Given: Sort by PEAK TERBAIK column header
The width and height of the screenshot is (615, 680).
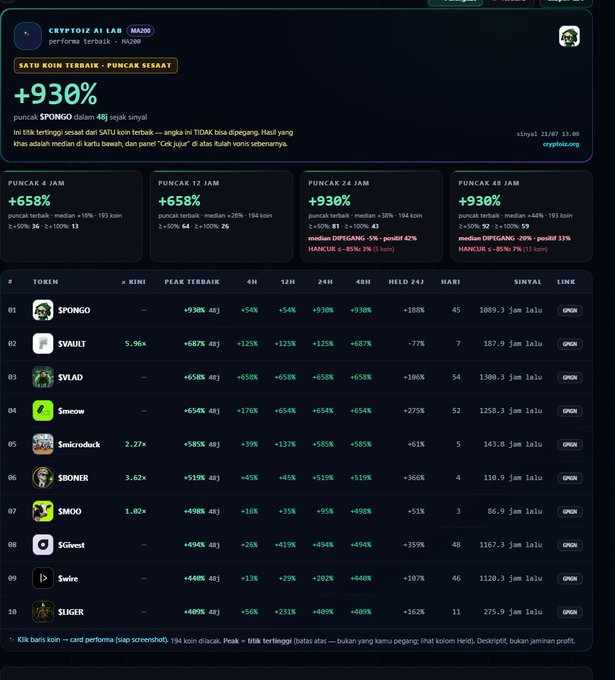Looking at the screenshot, I should coord(192,282).
